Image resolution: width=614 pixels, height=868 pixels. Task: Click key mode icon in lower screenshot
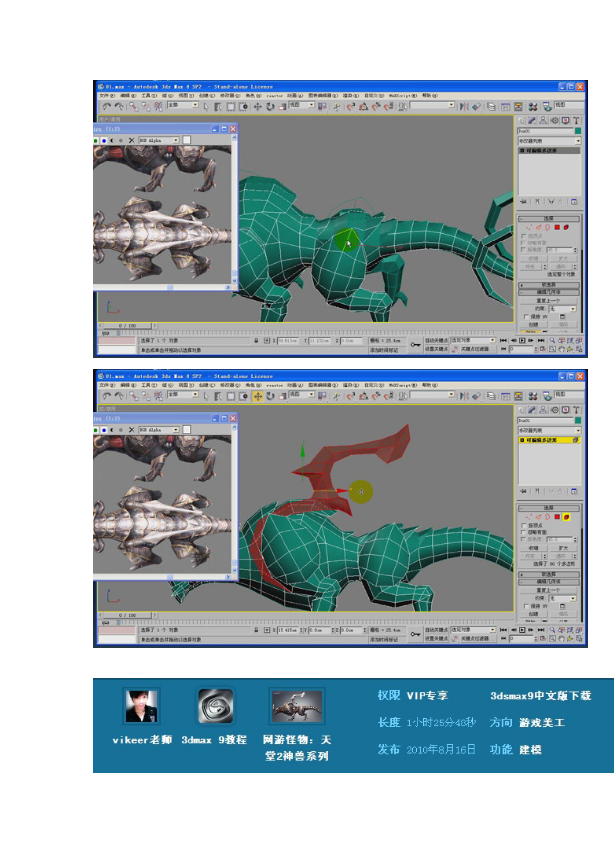click(503, 639)
